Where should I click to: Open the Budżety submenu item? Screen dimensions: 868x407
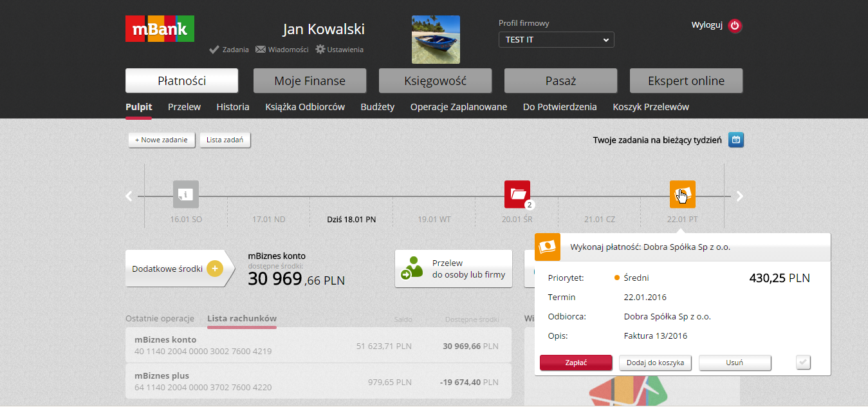pos(378,107)
